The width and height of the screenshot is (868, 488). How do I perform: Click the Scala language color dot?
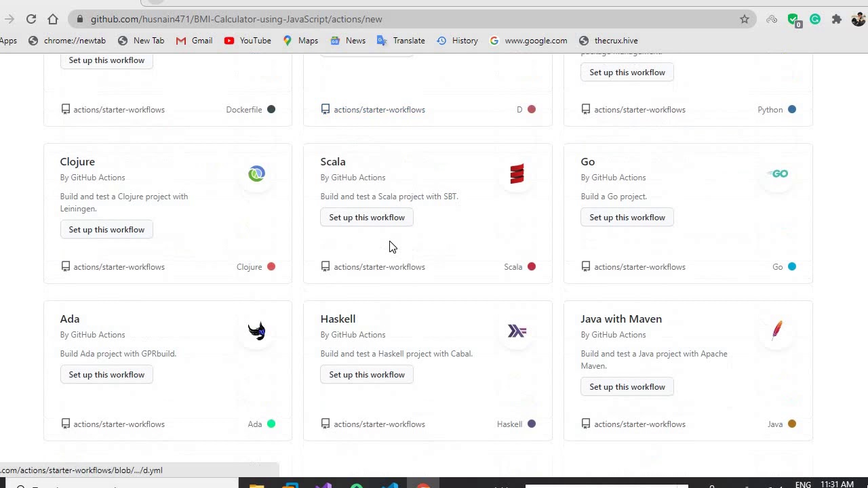point(532,267)
